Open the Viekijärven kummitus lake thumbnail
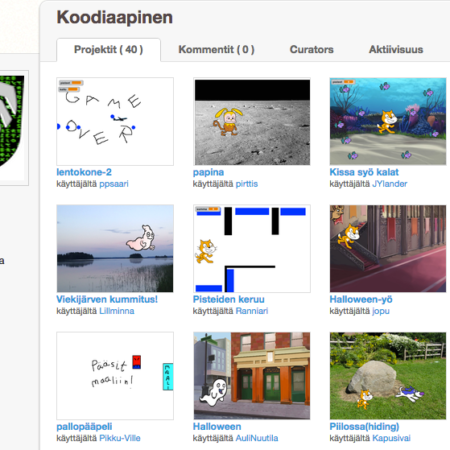This screenshot has height=450, width=450. coord(115,249)
